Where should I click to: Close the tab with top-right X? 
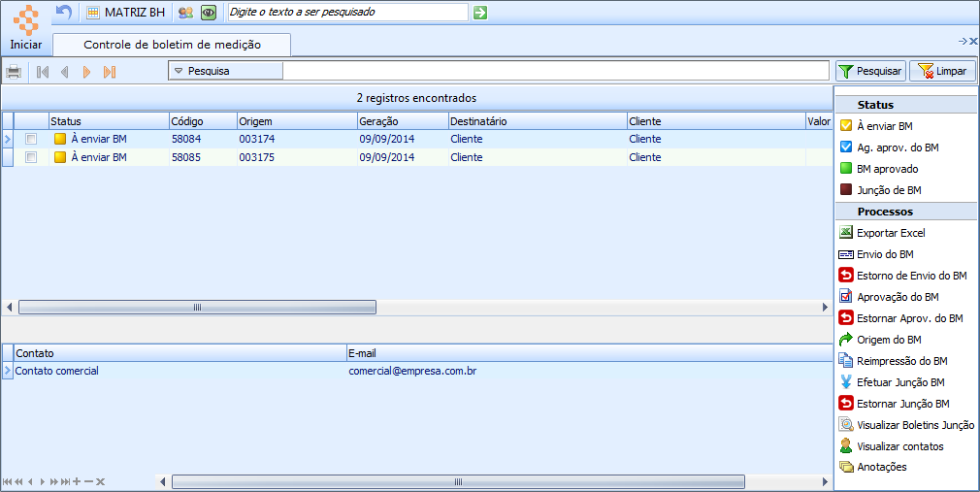tap(973, 42)
